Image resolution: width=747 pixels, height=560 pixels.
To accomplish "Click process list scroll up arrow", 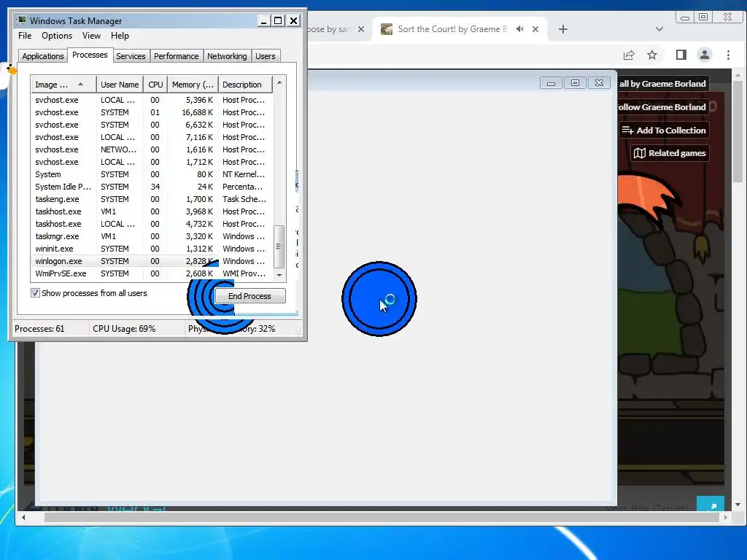I will click(279, 82).
